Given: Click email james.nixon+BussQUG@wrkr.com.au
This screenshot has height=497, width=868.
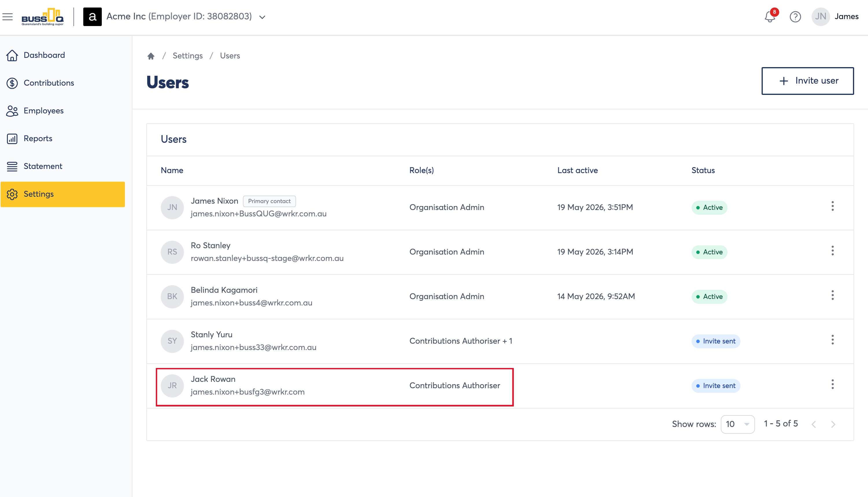Looking at the screenshot, I should pos(258,214).
